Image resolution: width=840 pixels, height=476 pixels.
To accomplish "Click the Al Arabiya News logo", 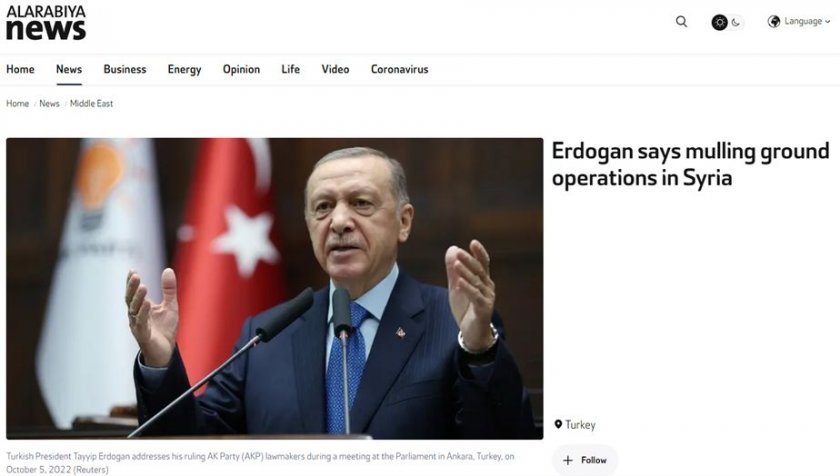I will [x=46, y=22].
